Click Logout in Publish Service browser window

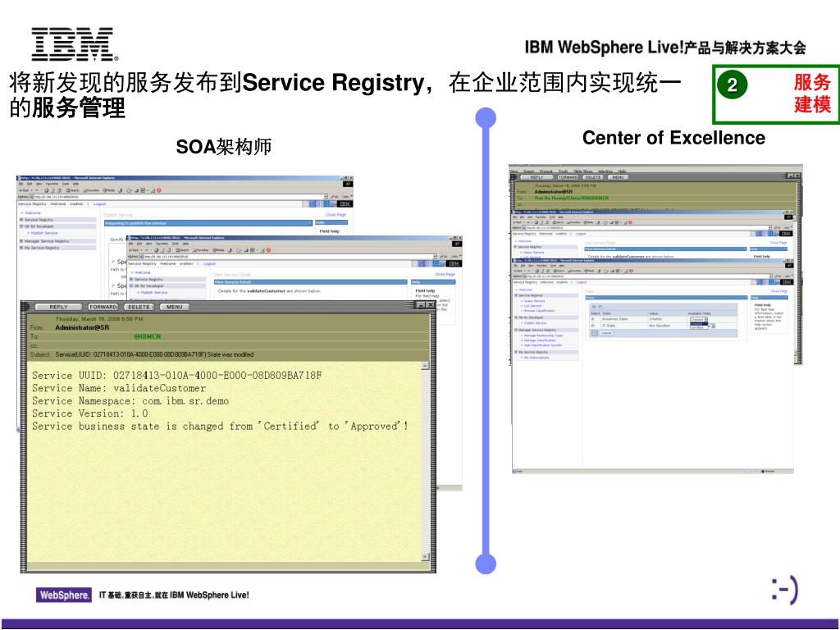(99, 204)
